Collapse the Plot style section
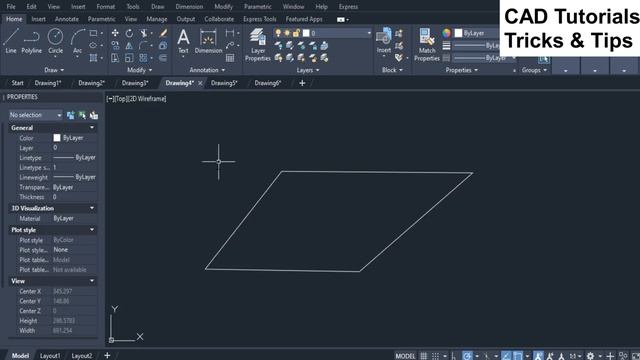 point(92,230)
